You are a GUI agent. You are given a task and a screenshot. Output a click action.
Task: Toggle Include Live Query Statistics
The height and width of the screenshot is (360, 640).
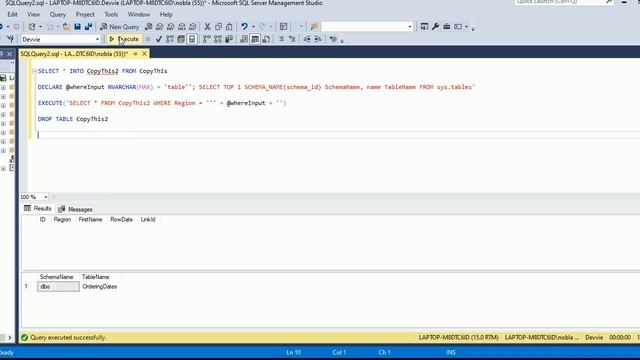pos(218,39)
